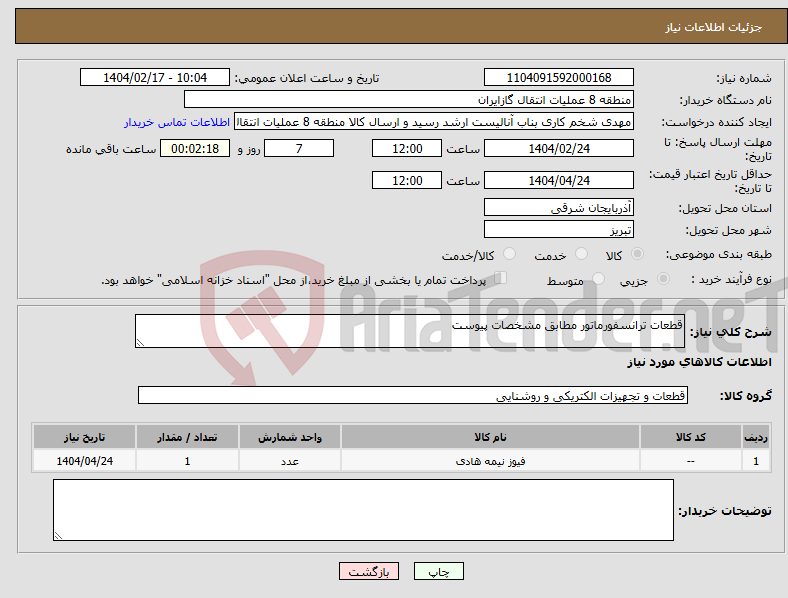Click the response deadline time 12:00 field
Screen dimensions: 788x598
pyautogui.click(x=407, y=149)
